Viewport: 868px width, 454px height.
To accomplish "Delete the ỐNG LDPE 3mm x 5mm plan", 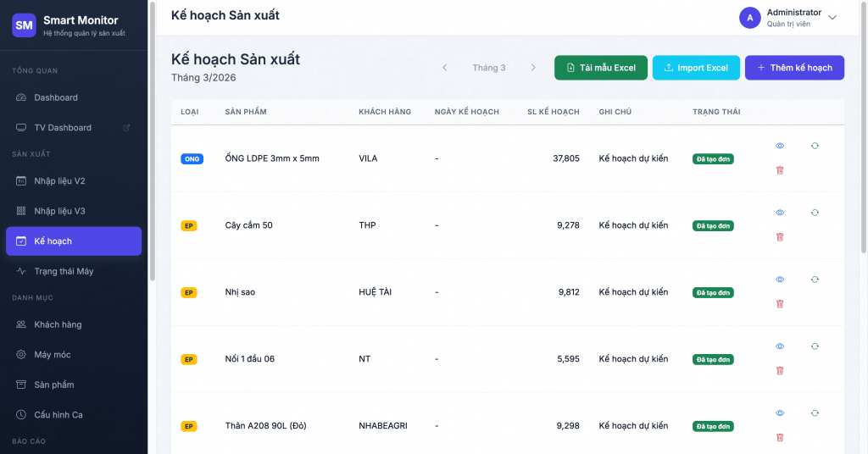I will (780, 170).
